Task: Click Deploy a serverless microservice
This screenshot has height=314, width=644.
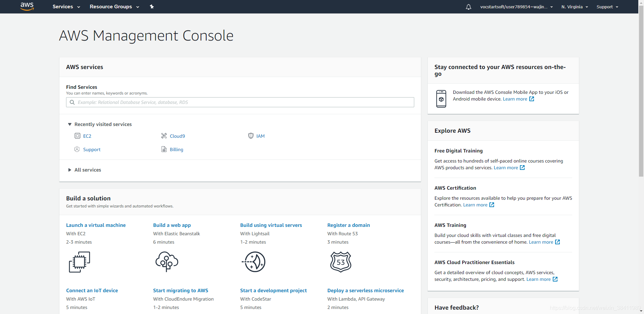Action: [366, 291]
